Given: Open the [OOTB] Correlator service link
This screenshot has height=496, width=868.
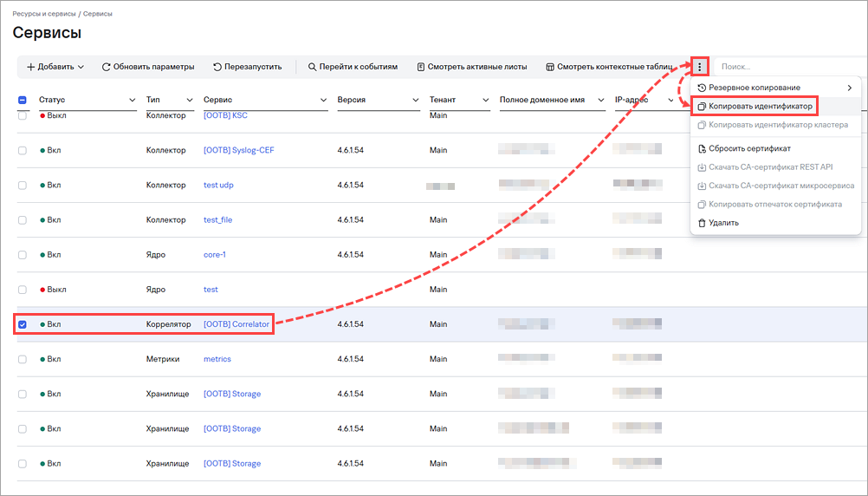Looking at the screenshot, I should coord(236,324).
